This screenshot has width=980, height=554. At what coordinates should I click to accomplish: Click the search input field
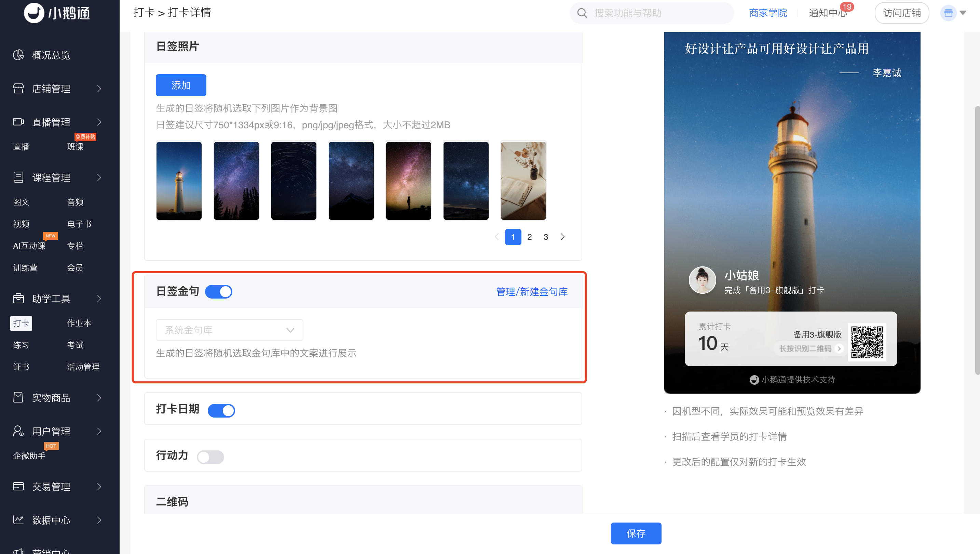pyautogui.click(x=651, y=13)
